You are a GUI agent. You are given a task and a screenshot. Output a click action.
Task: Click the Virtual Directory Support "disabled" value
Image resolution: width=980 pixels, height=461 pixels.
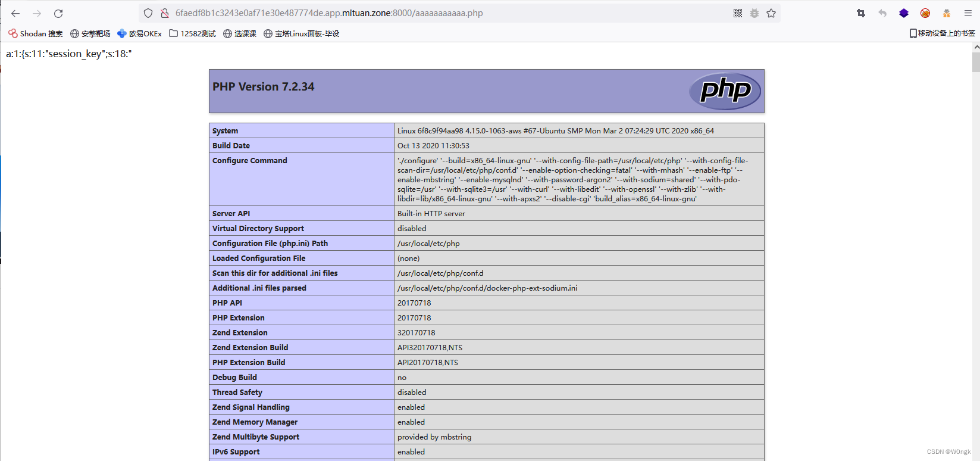click(412, 229)
